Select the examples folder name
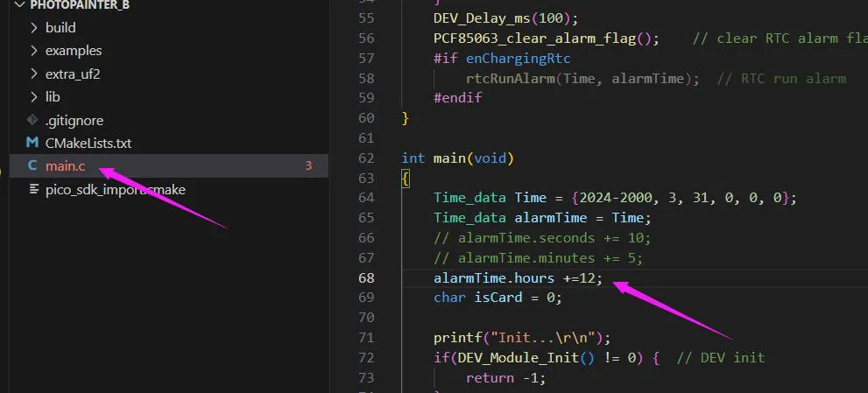The width and height of the screenshot is (868, 393). tap(74, 51)
